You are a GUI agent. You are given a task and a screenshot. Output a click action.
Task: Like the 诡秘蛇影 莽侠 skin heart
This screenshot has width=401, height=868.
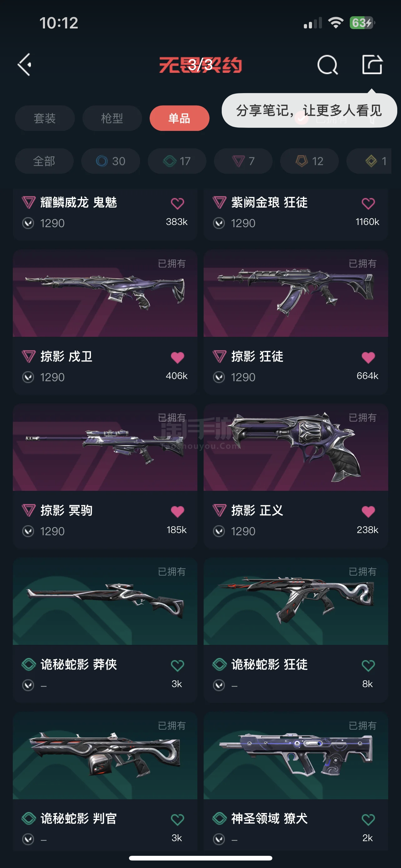coord(177,665)
